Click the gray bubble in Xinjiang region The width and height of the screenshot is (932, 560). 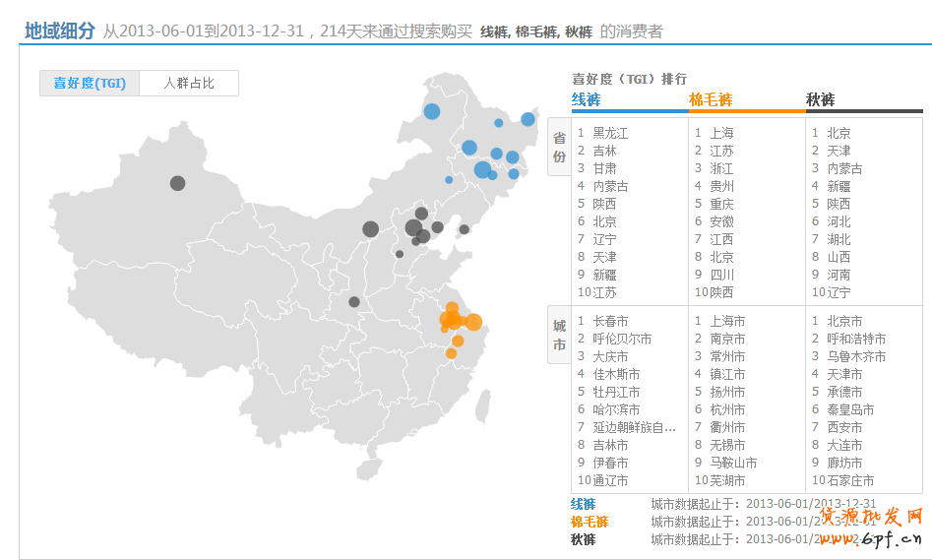177,183
